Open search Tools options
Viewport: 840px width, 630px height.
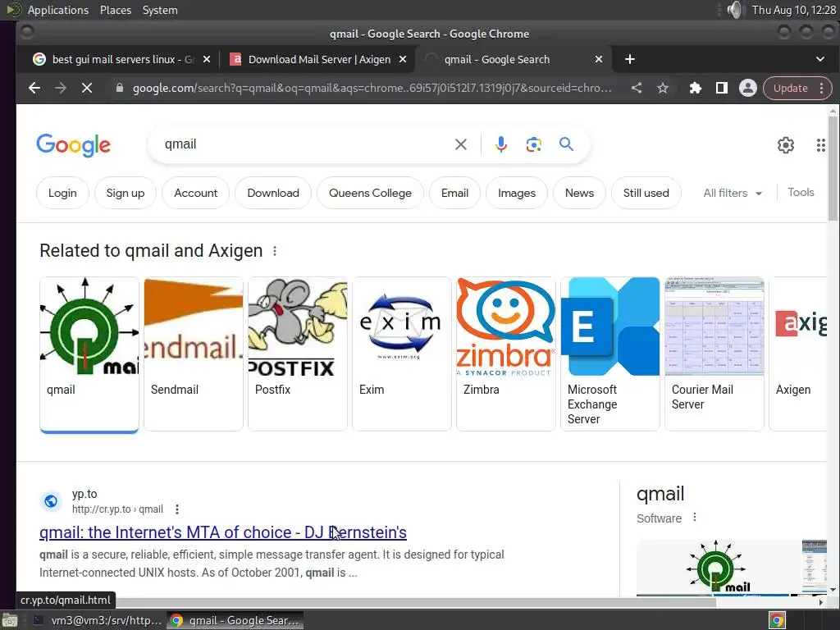point(801,192)
